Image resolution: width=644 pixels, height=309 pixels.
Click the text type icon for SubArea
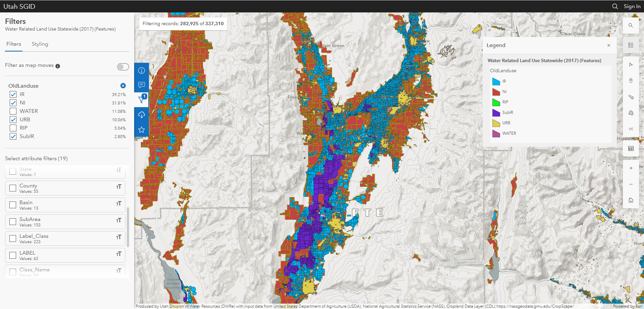click(119, 220)
